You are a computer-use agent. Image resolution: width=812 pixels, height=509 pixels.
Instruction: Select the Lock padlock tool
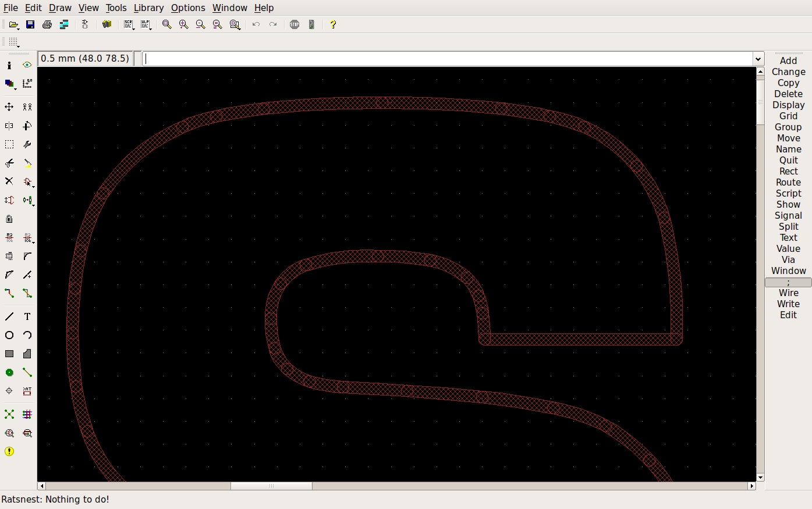point(9,219)
